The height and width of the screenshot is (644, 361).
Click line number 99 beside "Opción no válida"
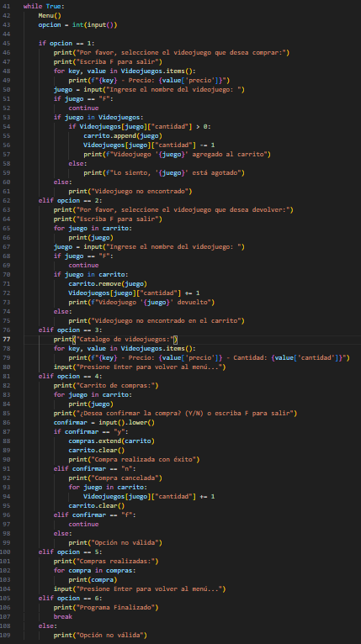click(x=7, y=542)
